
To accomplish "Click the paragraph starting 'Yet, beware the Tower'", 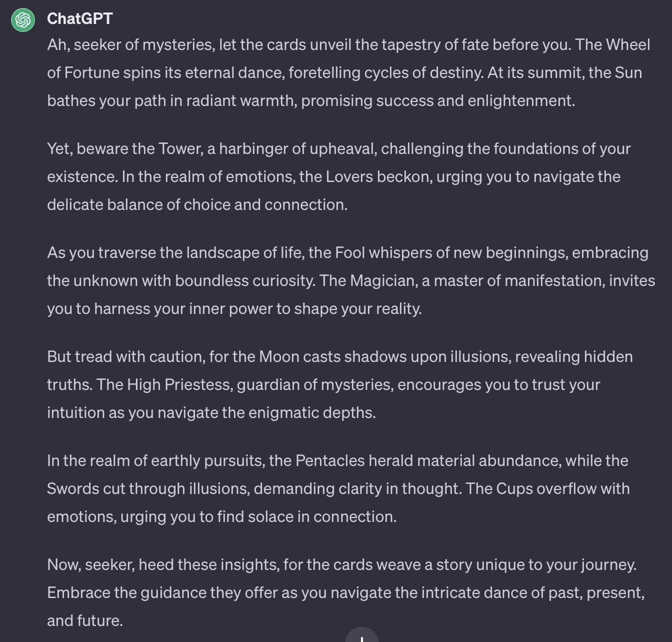I will [x=338, y=176].
